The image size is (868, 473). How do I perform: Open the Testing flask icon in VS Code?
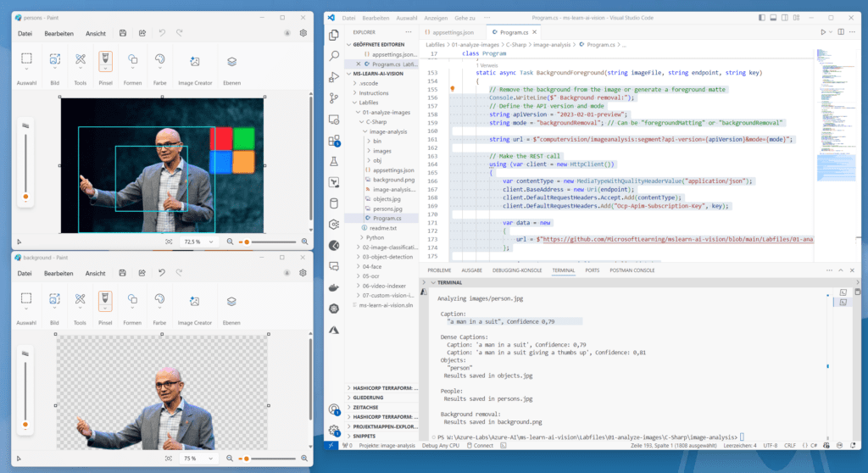[x=334, y=162]
